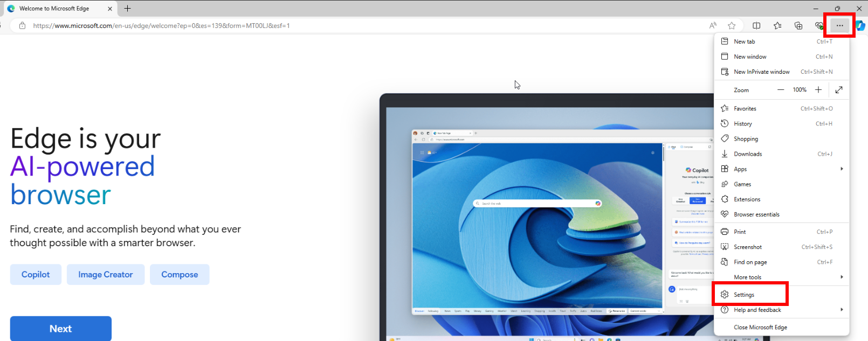Open the Split screen toolbar icon
The image size is (868, 341).
(x=756, y=25)
